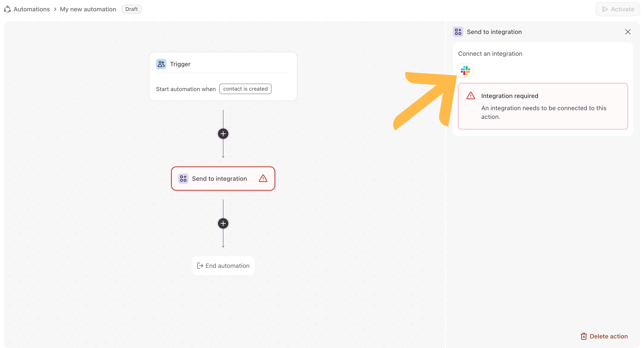Image resolution: width=644 pixels, height=348 pixels.
Task: Click the Draft status badge
Action: click(x=132, y=9)
